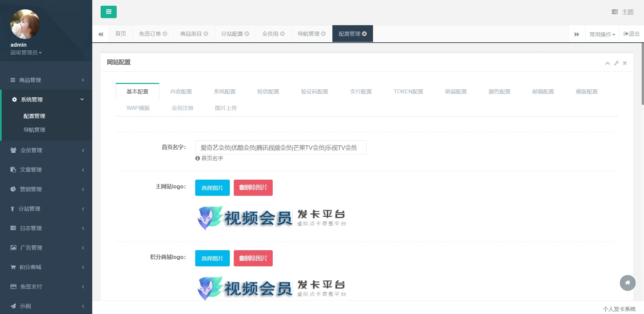Expand the 积分商城 sidebar entry

coord(30,267)
